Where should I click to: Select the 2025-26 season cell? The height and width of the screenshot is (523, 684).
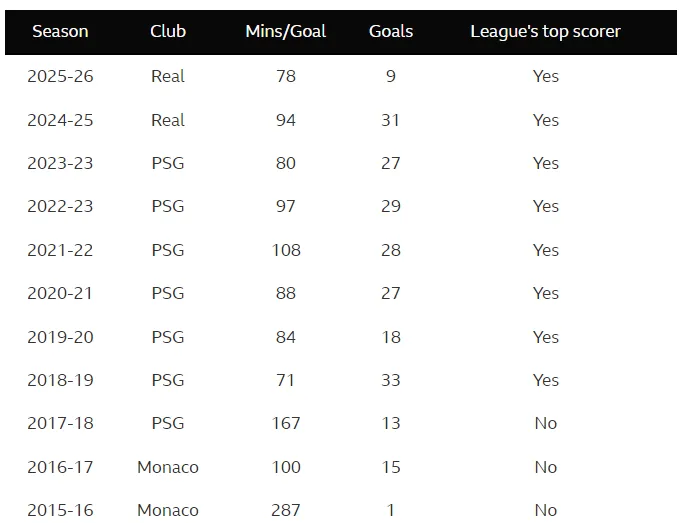click(60, 76)
